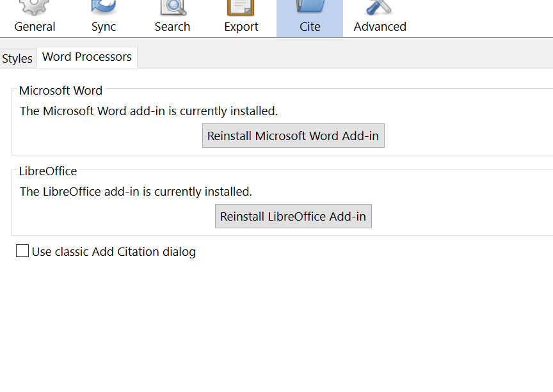Viewport: 553px width, 392px height.
Task: Click the LibreOffice add-in status text
Action: tap(136, 191)
